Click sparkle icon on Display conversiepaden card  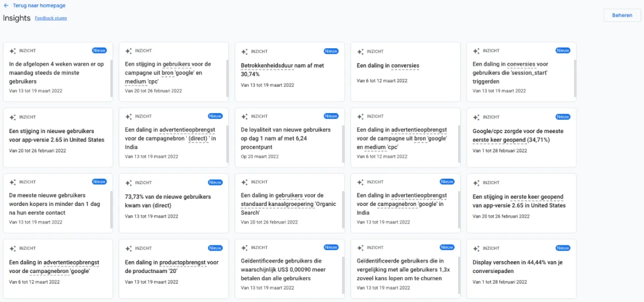tap(476, 248)
